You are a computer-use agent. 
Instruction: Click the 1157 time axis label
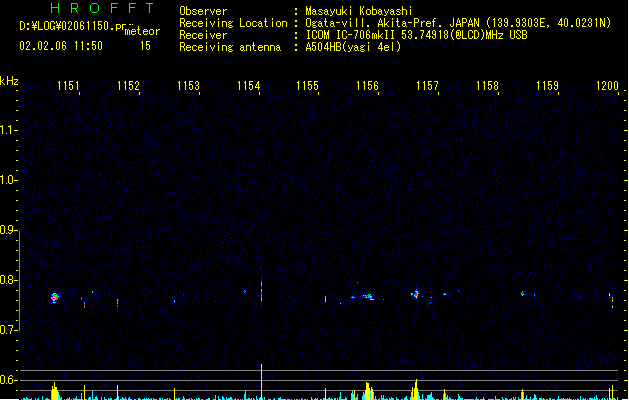point(427,85)
